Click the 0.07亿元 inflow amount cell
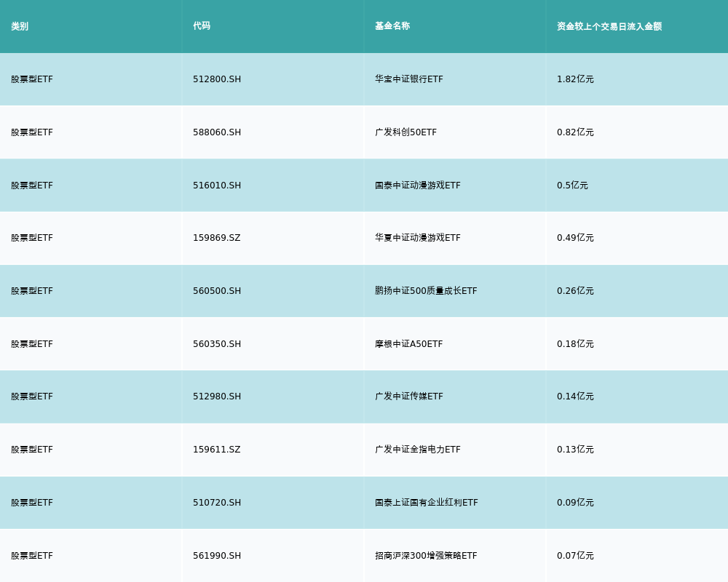 click(x=575, y=556)
